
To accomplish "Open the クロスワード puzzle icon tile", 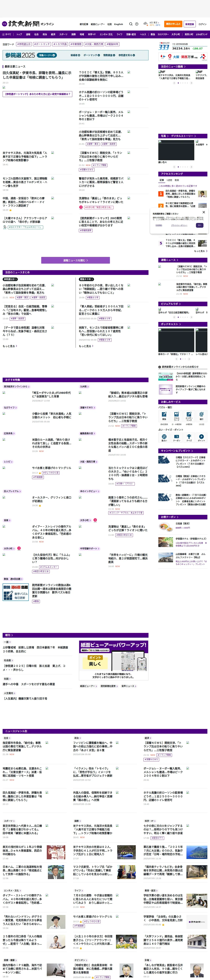I will [176, 416].
